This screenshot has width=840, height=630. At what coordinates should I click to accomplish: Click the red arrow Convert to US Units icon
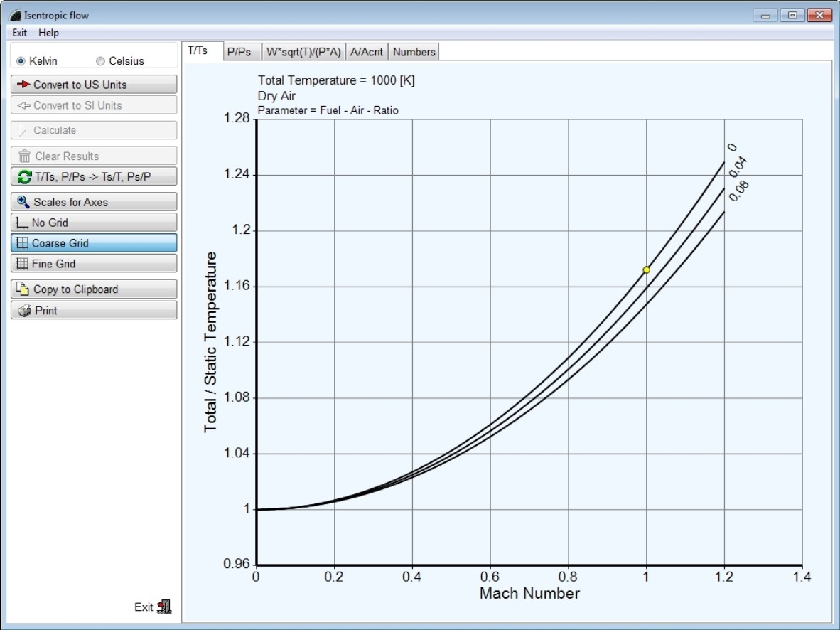(24, 85)
